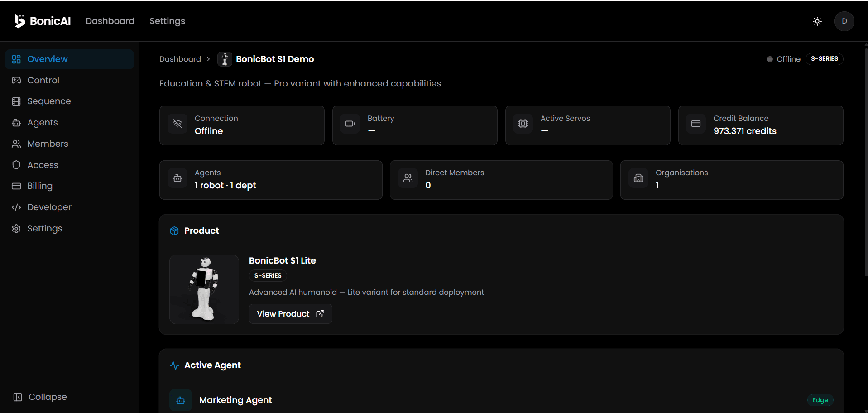
Task: Select Overview in the sidebar
Action: pyautogui.click(x=70, y=59)
